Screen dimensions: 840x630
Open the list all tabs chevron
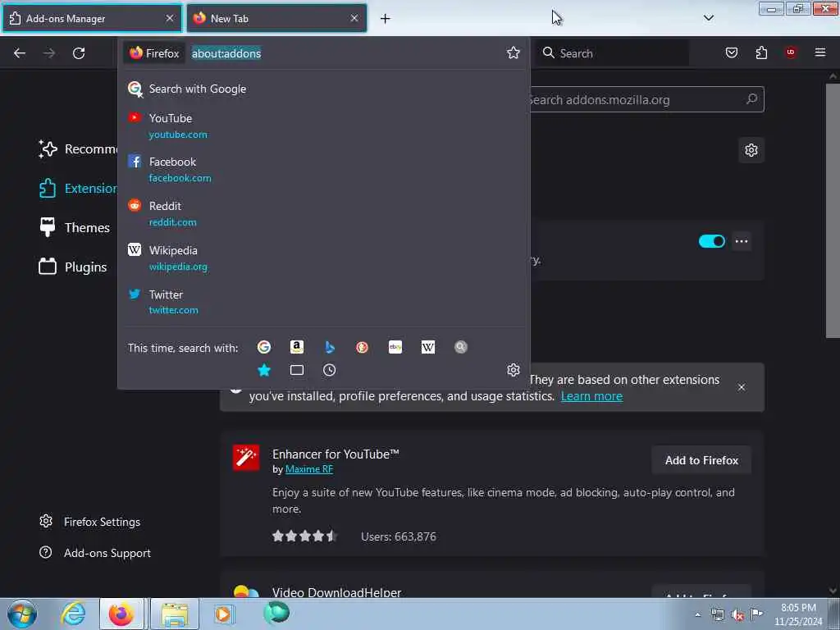point(708,18)
